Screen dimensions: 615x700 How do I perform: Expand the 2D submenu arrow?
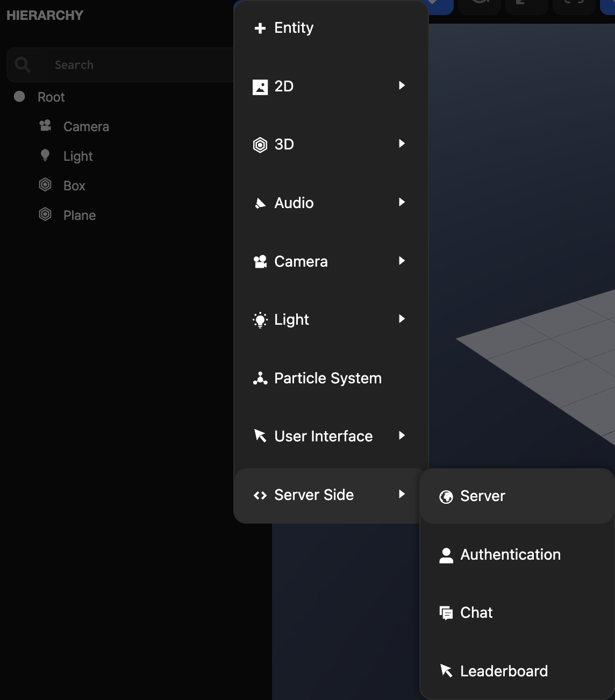tap(402, 85)
